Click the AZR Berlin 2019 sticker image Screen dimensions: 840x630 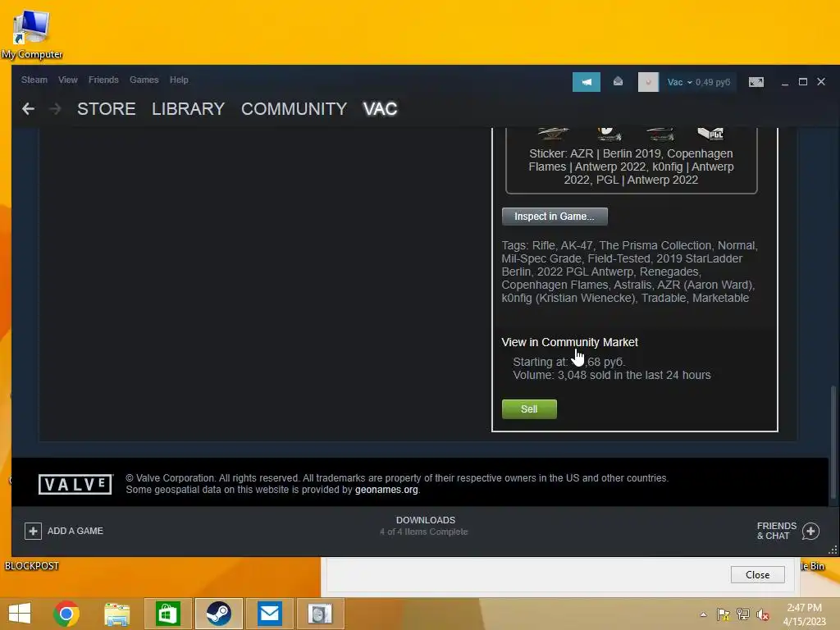coord(553,133)
